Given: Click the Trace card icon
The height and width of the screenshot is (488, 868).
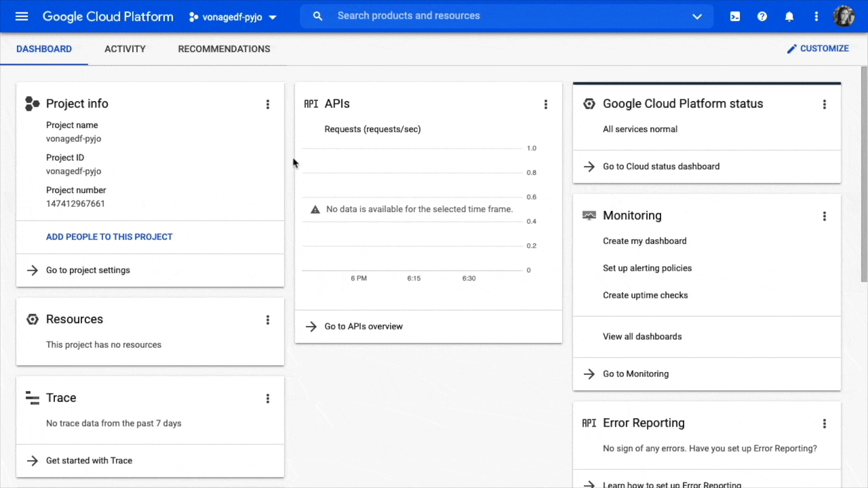Looking at the screenshot, I should 32,398.
